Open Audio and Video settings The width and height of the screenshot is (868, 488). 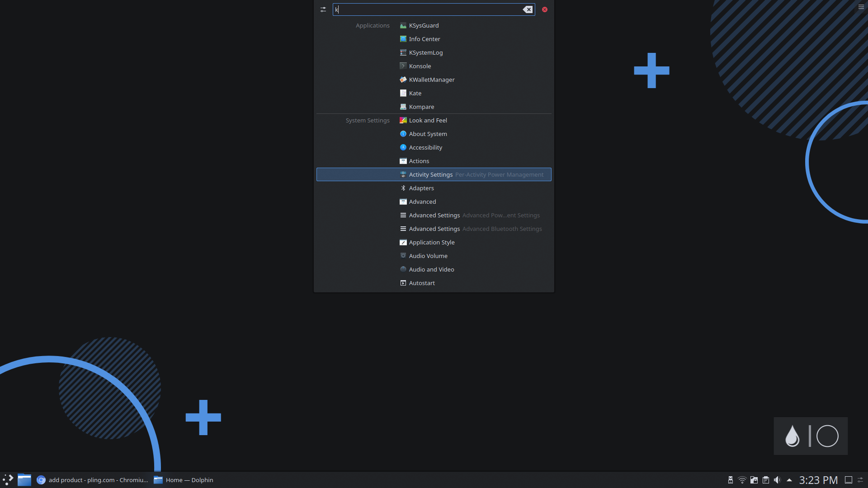434,269
